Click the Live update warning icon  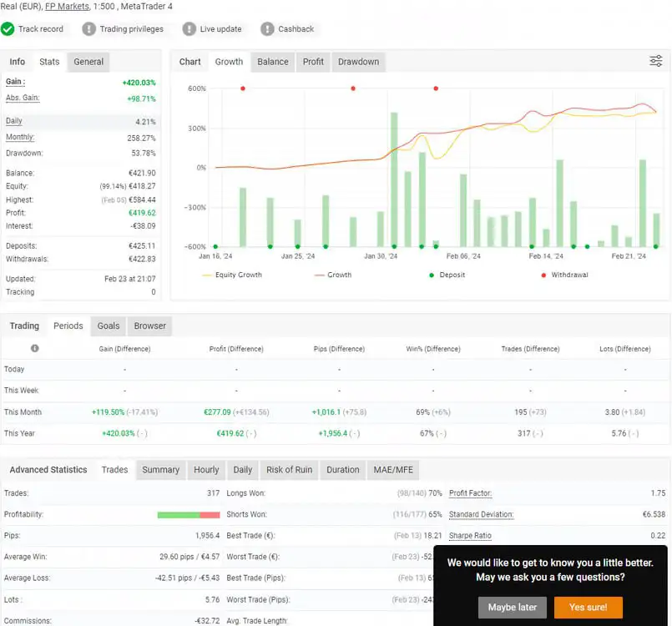click(x=189, y=29)
